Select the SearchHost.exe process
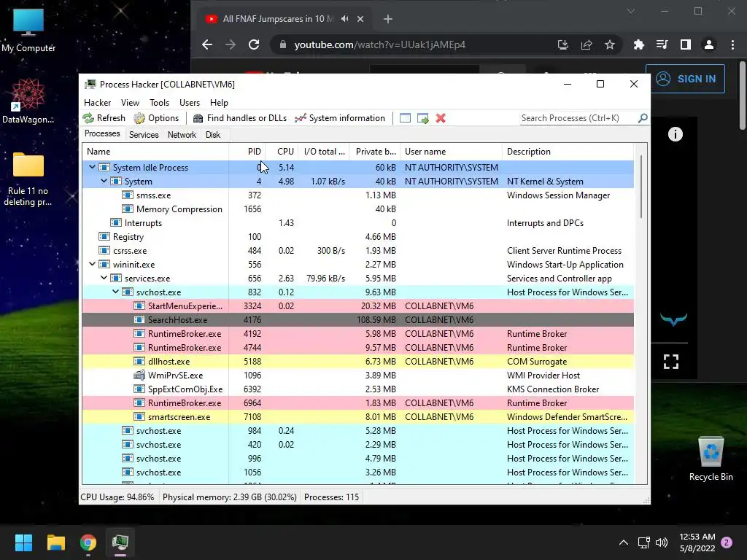This screenshot has width=747, height=560. tap(357, 319)
